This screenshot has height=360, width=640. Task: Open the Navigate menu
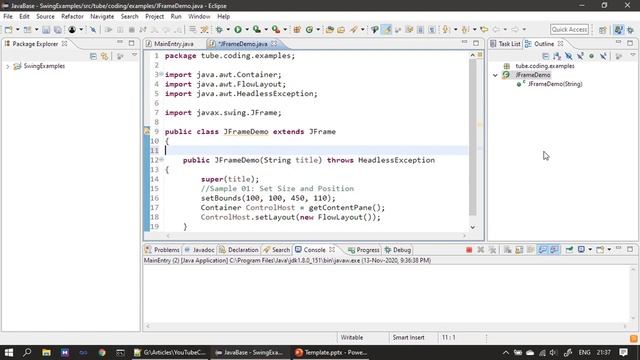click(x=102, y=16)
